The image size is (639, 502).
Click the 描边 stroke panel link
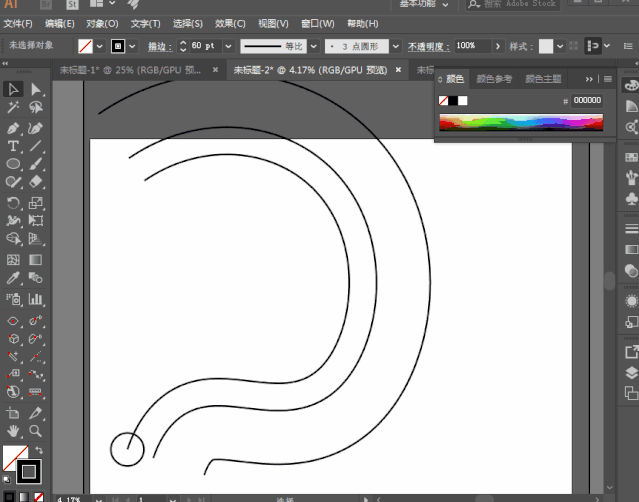coord(159,46)
